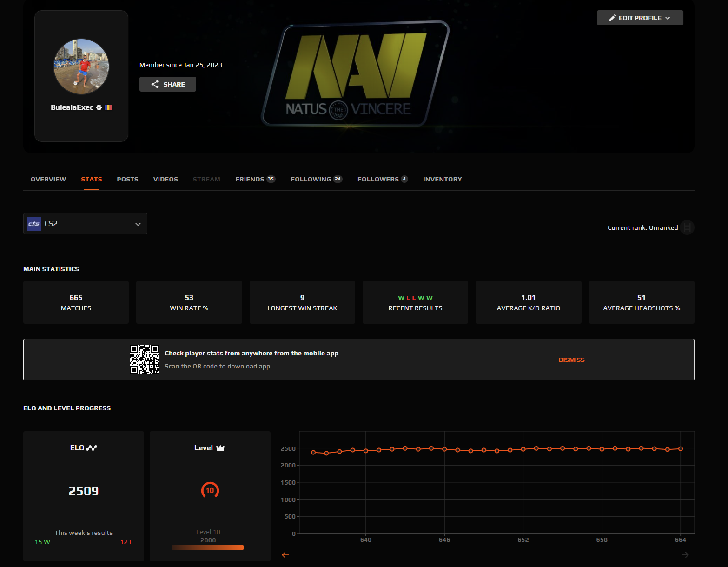Click the verified badge next to BulealaExec

click(99, 107)
